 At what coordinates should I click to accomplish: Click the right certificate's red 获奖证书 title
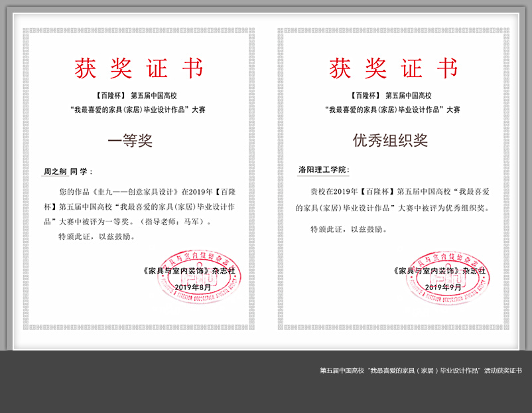(x=393, y=68)
